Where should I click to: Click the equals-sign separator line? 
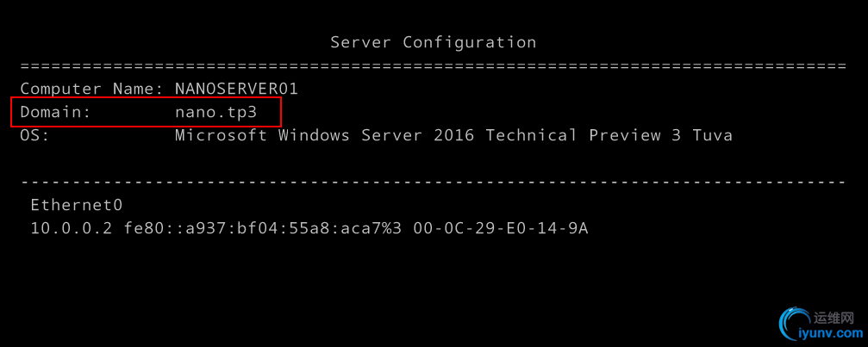(433, 65)
